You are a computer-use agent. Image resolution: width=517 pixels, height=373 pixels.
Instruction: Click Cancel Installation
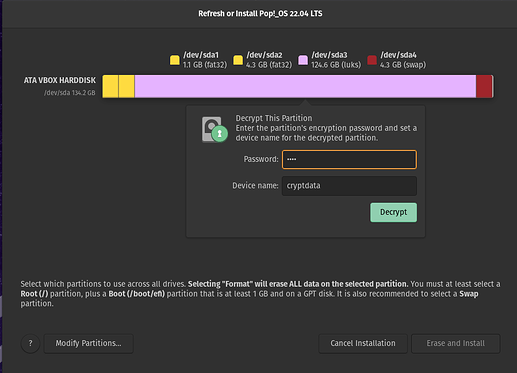coord(363,343)
